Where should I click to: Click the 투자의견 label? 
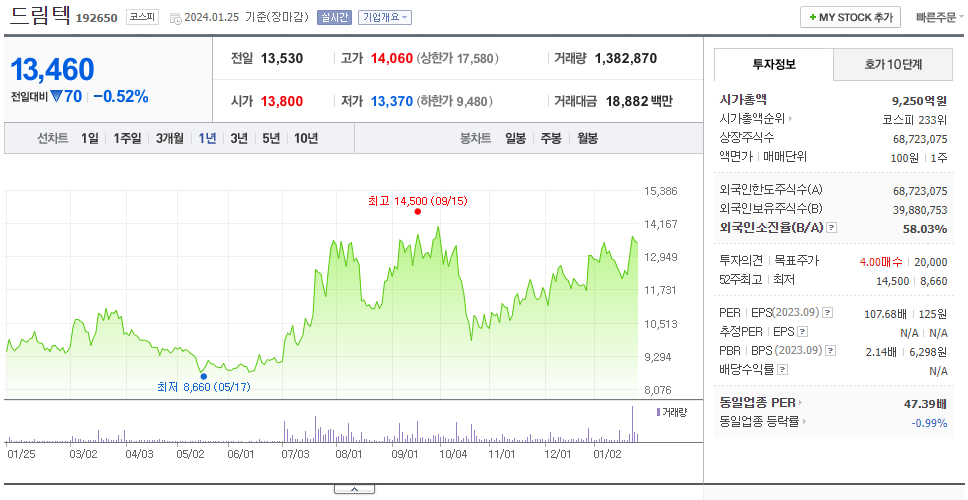[x=741, y=261]
